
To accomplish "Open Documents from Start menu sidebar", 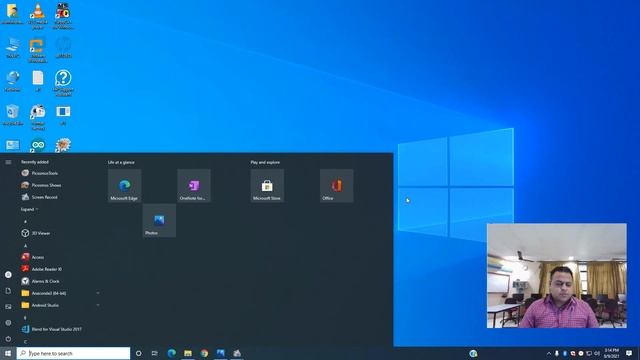I will tap(8, 291).
